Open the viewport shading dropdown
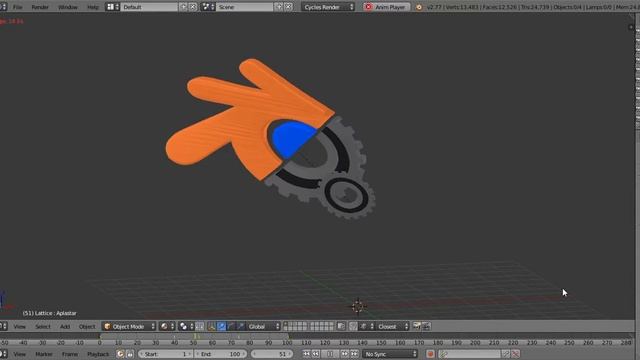Viewport: 640px width, 360px height. 167,326
